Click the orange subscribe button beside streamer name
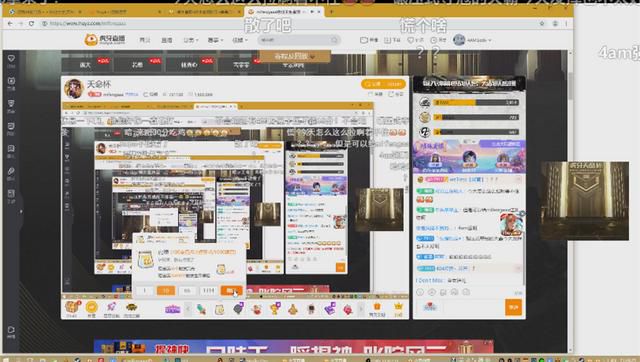This screenshot has width=640, height=362. (x=383, y=84)
